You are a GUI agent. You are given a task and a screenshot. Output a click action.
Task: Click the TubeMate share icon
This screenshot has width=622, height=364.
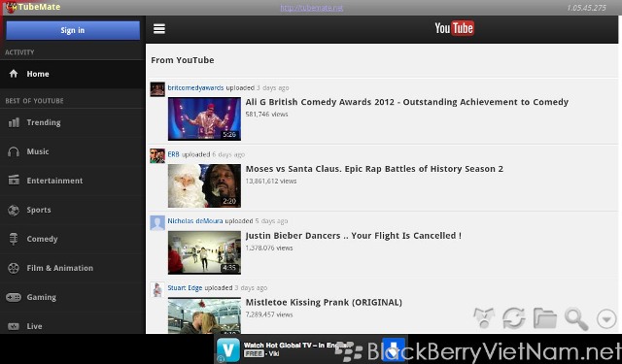[x=484, y=317]
